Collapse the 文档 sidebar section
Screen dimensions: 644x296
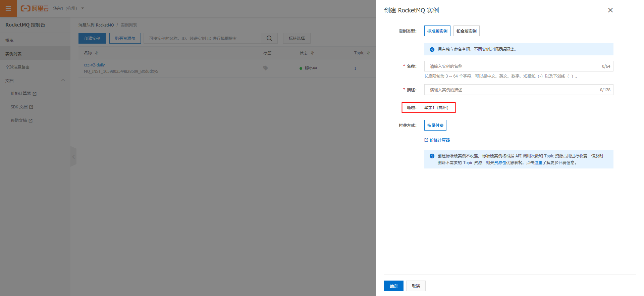[x=63, y=80]
